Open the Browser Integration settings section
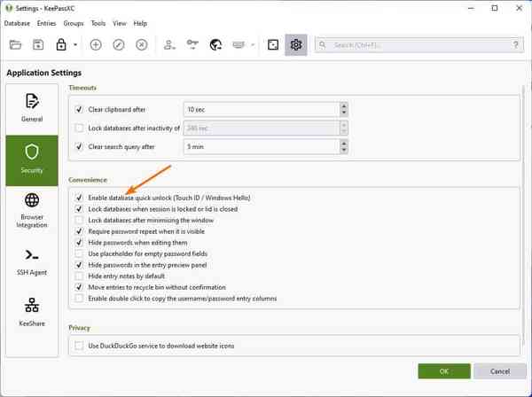The height and width of the screenshot is (397, 532). pos(32,211)
